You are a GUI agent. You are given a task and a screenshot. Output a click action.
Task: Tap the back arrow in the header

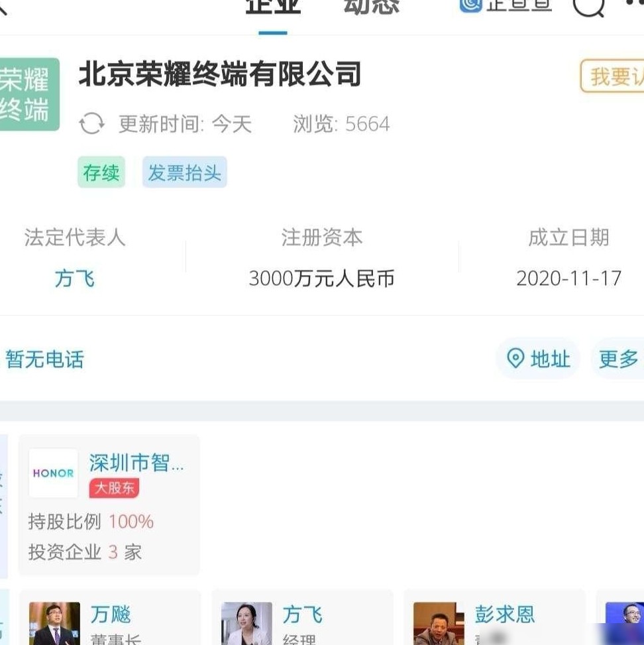coord(3,7)
